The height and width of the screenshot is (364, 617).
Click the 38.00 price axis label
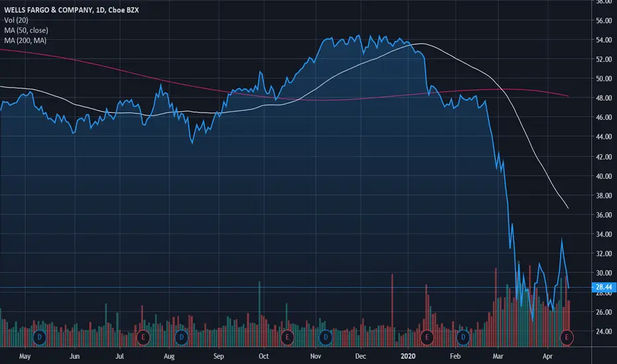click(604, 195)
